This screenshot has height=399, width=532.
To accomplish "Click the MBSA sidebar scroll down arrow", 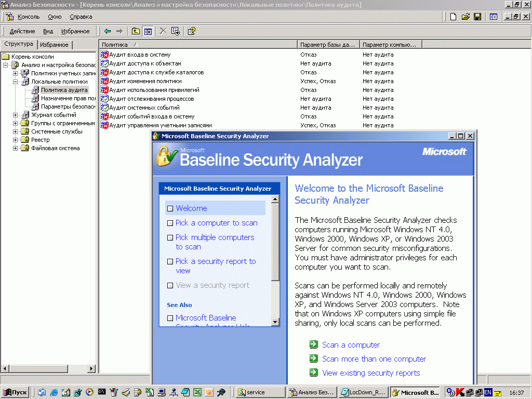I will pyautogui.click(x=275, y=322).
